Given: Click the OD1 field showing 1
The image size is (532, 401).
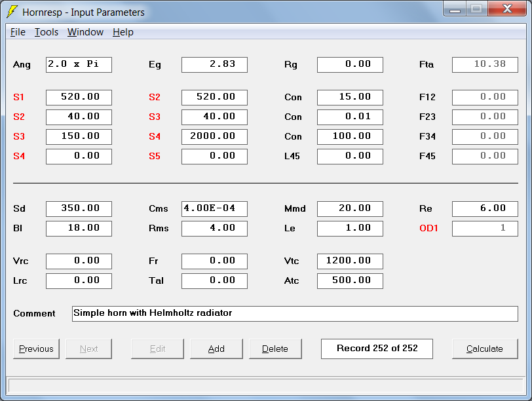Looking at the screenshot, I should 485,228.
